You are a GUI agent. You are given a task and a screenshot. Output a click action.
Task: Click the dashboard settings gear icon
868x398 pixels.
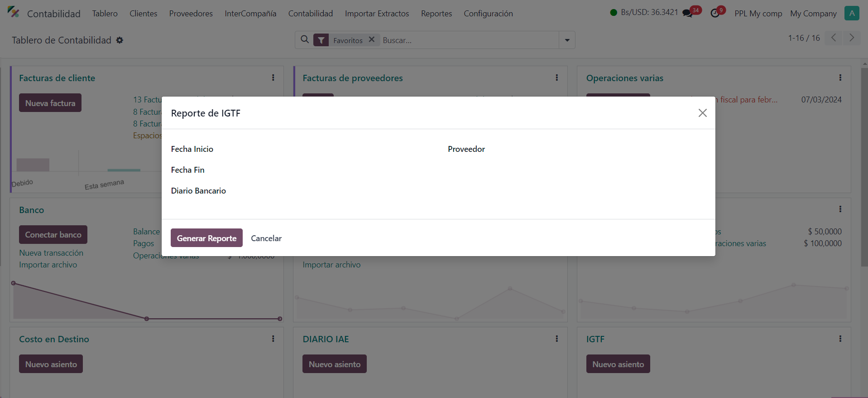pos(120,40)
